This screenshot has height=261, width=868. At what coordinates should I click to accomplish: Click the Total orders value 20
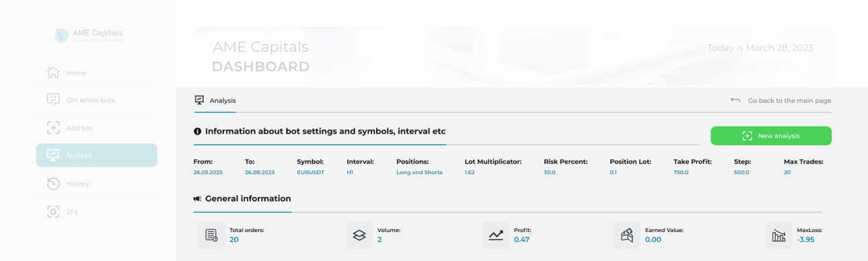click(x=234, y=239)
